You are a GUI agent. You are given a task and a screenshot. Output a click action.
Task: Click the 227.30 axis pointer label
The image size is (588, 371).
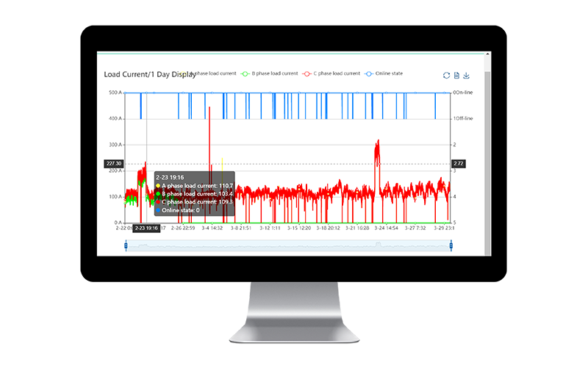pyautogui.click(x=114, y=164)
